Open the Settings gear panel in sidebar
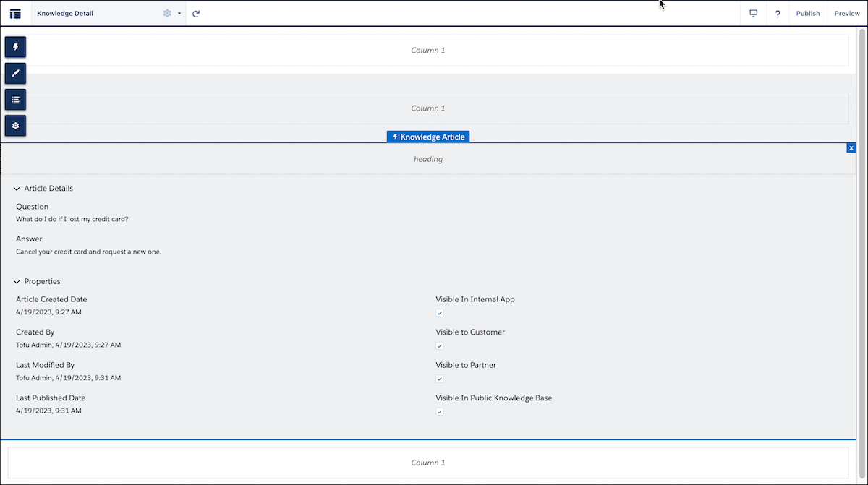Image resolution: width=868 pixels, height=485 pixels. [15, 125]
